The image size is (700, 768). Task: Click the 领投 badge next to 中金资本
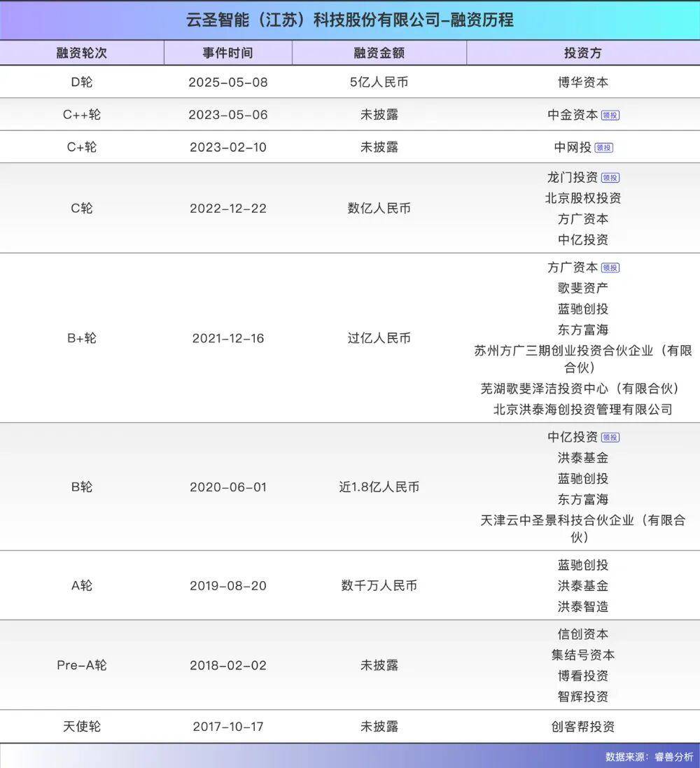pos(610,115)
